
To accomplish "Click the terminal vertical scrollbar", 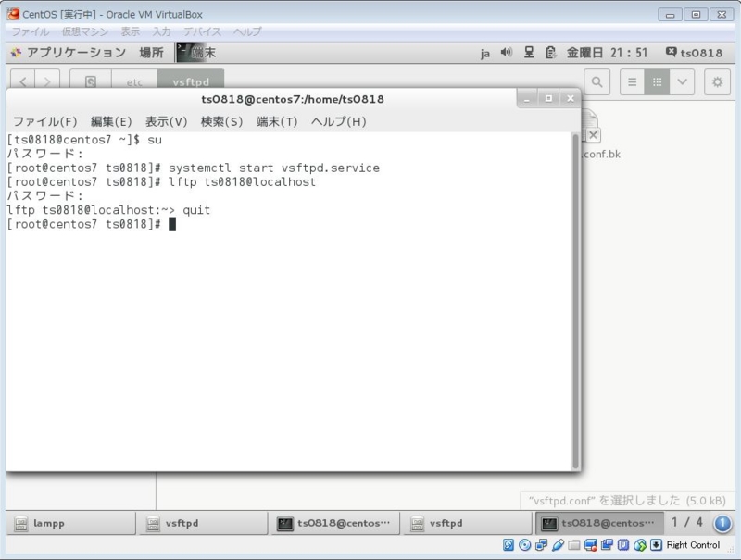I will (575, 301).
